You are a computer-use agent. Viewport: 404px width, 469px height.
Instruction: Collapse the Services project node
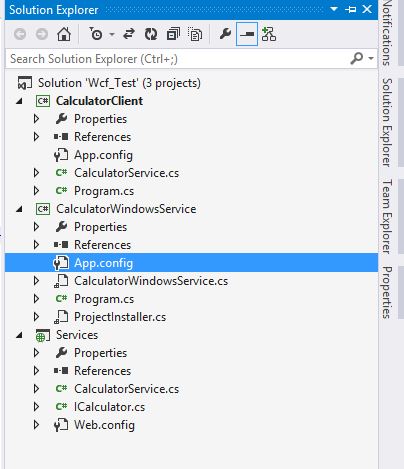tap(19, 335)
